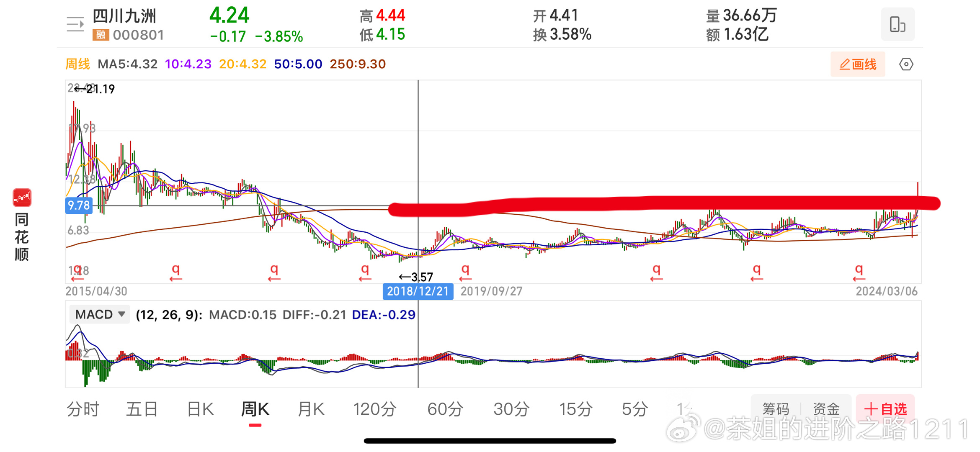Tap the q marker above 2019/09/27

(465, 272)
